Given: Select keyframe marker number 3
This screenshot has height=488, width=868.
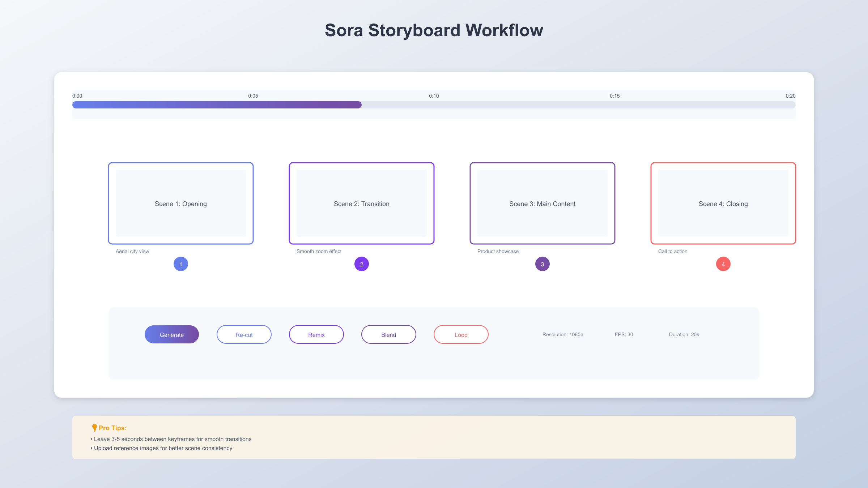Looking at the screenshot, I should (542, 264).
